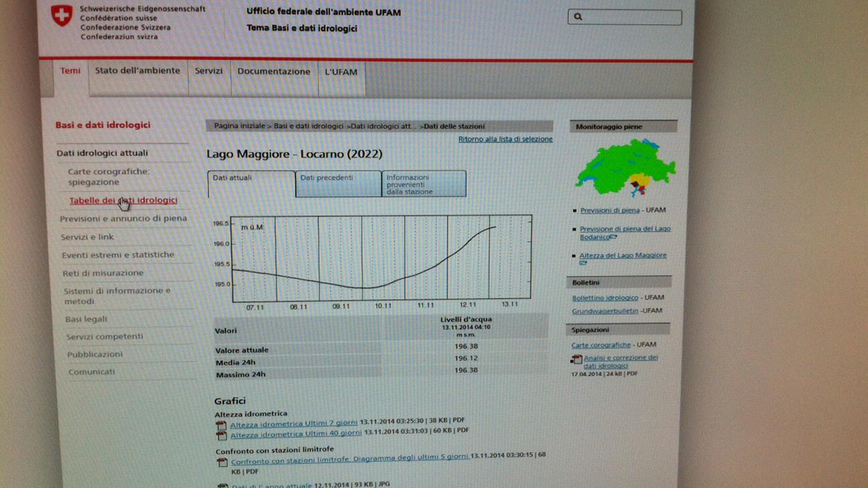The width and height of the screenshot is (868, 488).
Task: Click Basi e dati idrologici breadcrumb
Action: [308, 126]
